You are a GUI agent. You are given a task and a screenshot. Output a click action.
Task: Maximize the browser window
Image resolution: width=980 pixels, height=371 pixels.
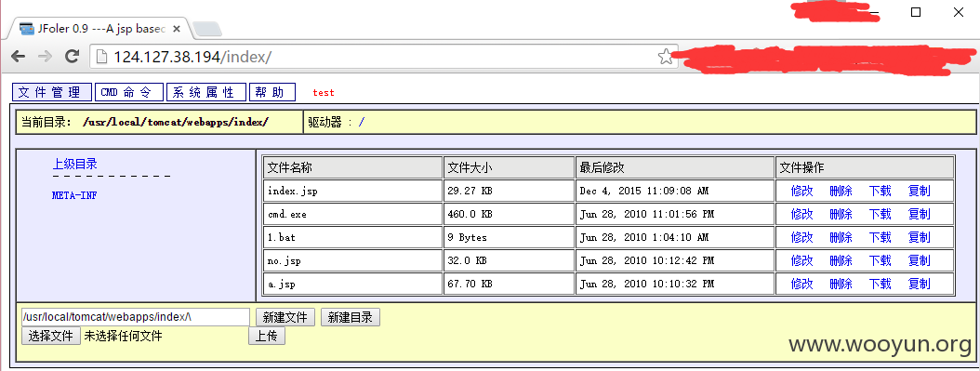tap(916, 12)
